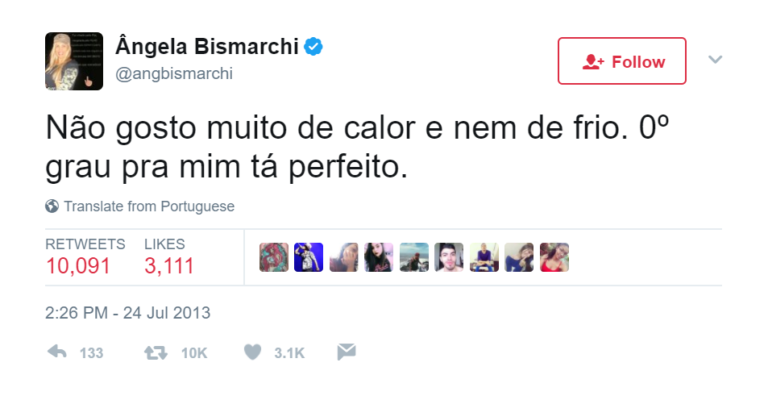
Task: View the 10,091 retweets list
Action: click(x=85, y=257)
